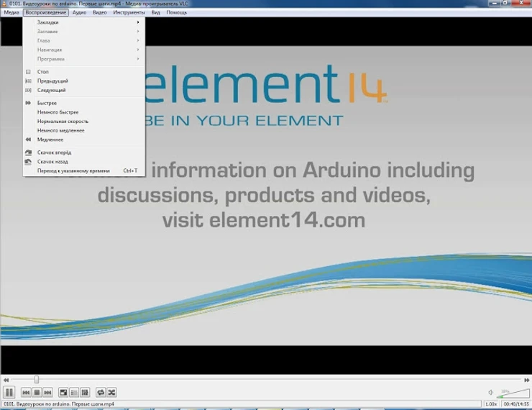Click faster arrow right of seek bar
The image size is (532, 410).
click(526, 380)
